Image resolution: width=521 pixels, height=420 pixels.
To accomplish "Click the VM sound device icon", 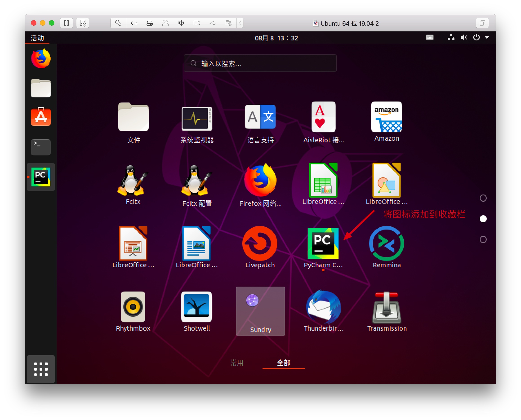I will 181,23.
